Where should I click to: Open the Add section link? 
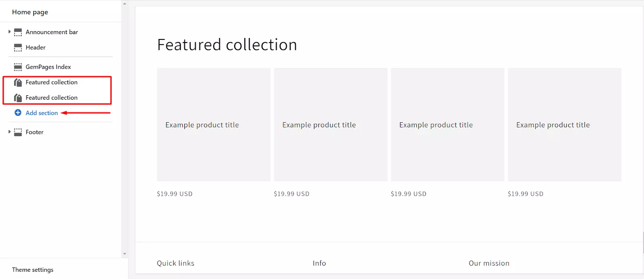[41, 113]
